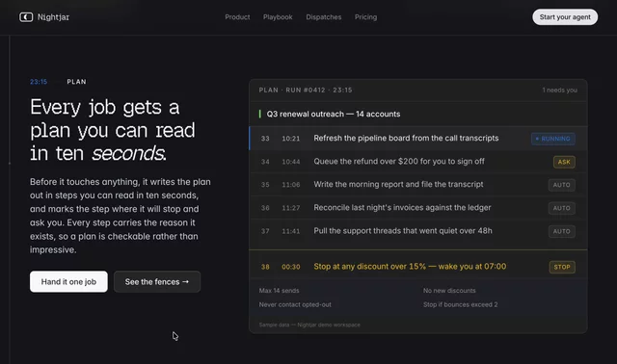The image size is (617, 364).
Task: Click the Every job gets a plan headline
Action: point(113,130)
